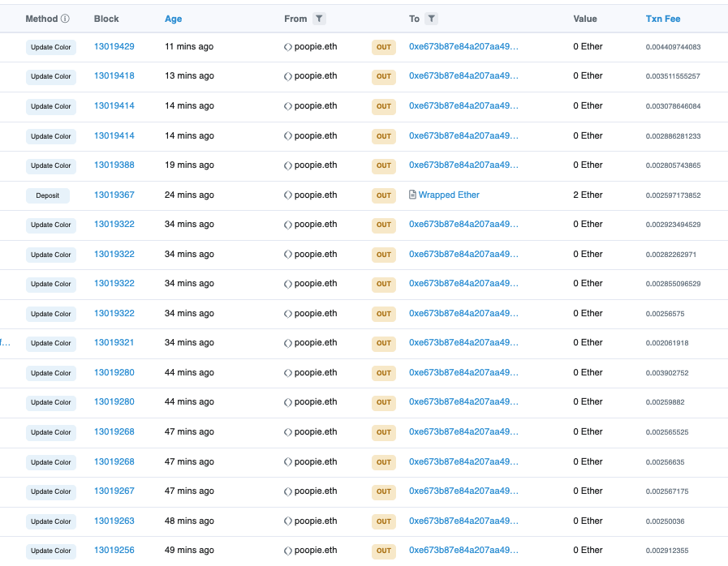The image size is (728, 566).
Task: Click the OUT badge in block 13019429 row
Action: (x=384, y=47)
